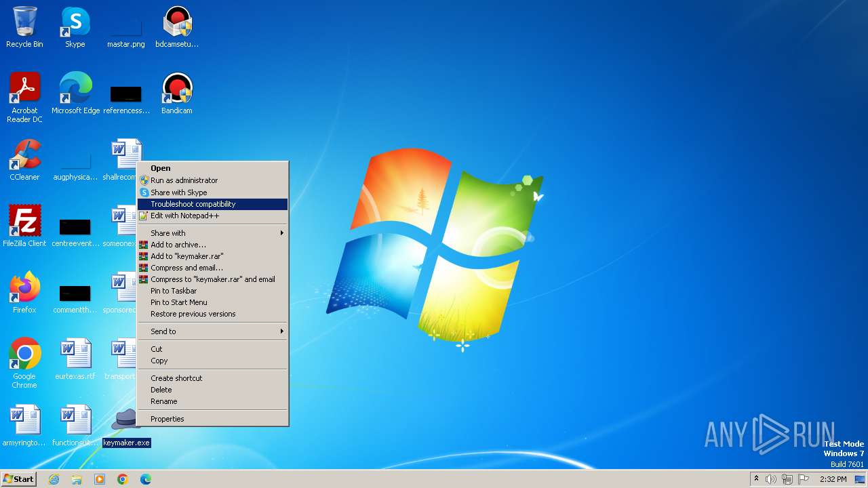
Task: Choose Copy in the context menu
Action: point(213,361)
